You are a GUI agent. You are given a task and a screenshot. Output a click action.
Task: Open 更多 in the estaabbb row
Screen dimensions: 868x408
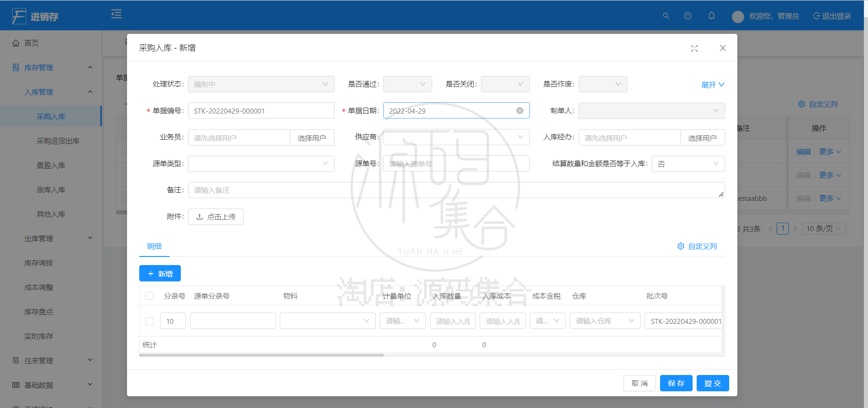(830, 198)
